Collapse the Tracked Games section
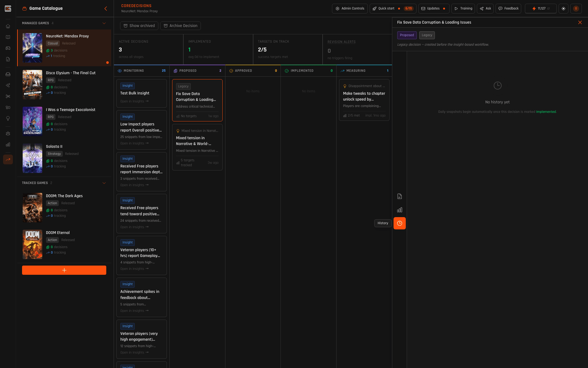 tap(104, 183)
